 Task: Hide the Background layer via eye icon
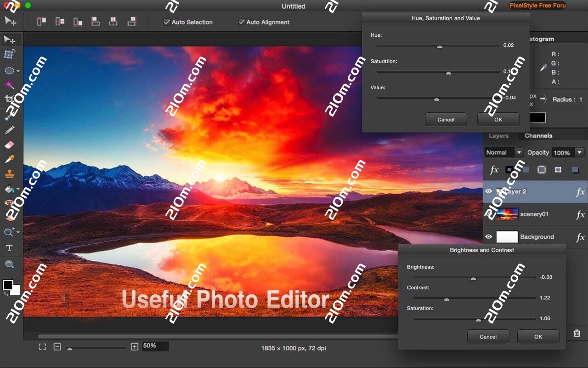click(x=489, y=237)
